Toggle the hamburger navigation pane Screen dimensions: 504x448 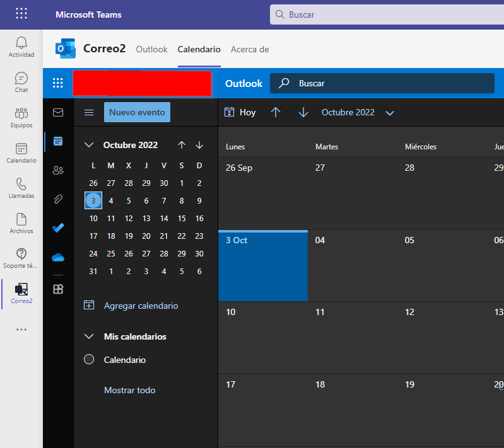coord(89,112)
